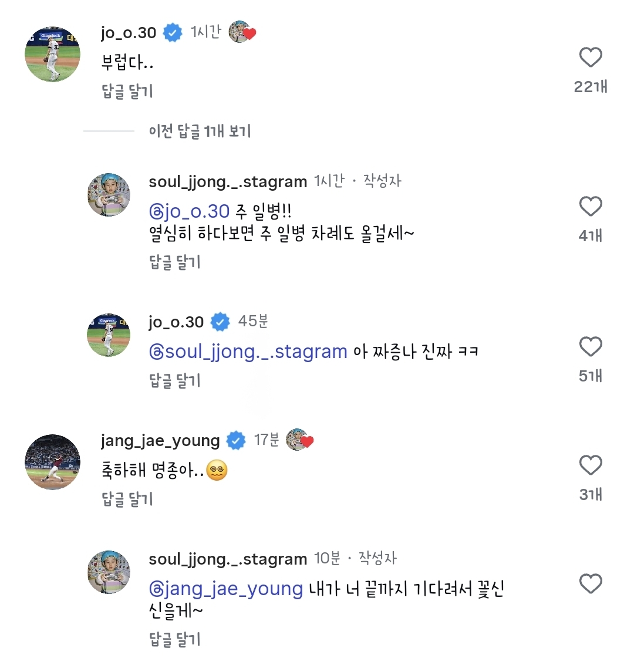The height and width of the screenshot is (672, 634).
Task: Like soul_jjong's last reply to jang_jae_young
Action: tap(591, 584)
